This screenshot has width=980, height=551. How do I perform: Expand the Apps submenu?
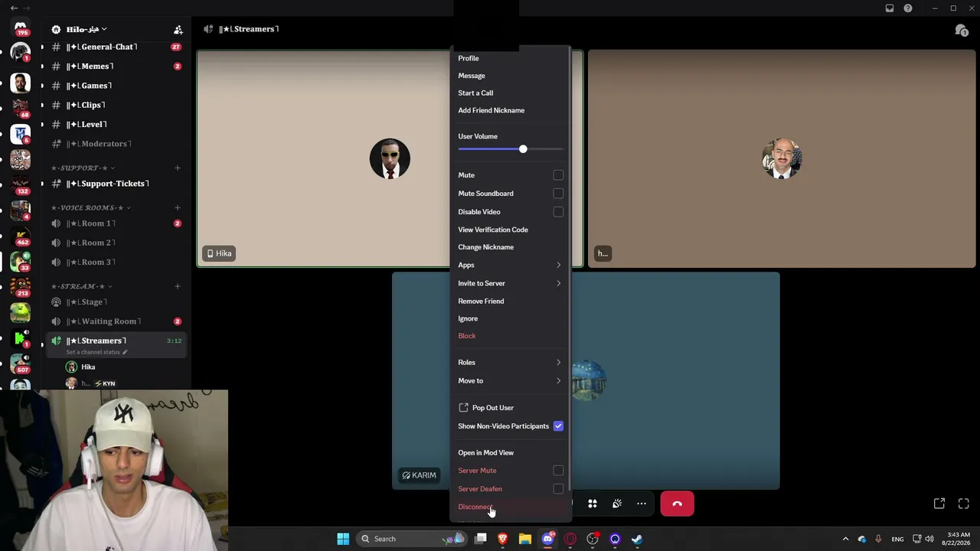(511, 265)
